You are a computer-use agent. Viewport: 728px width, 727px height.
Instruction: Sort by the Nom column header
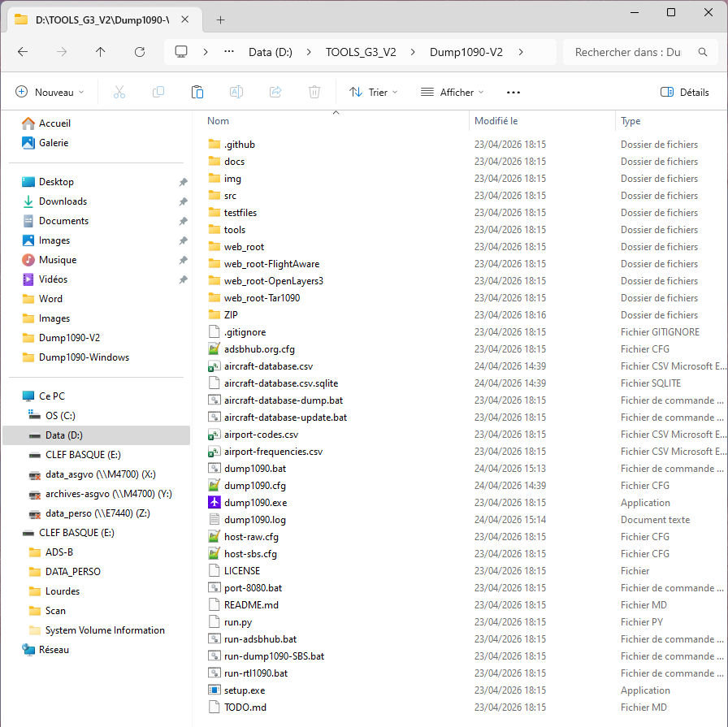(x=219, y=121)
